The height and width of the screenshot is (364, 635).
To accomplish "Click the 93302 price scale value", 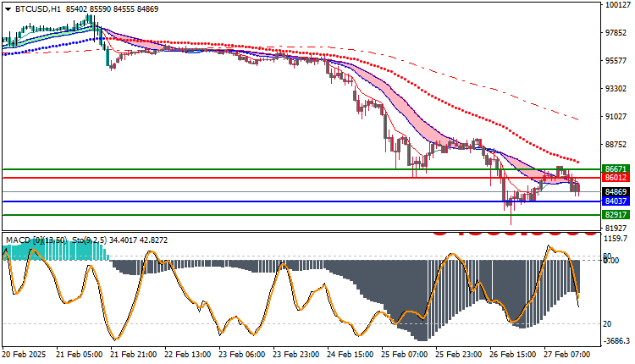I will click(x=616, y=89).
